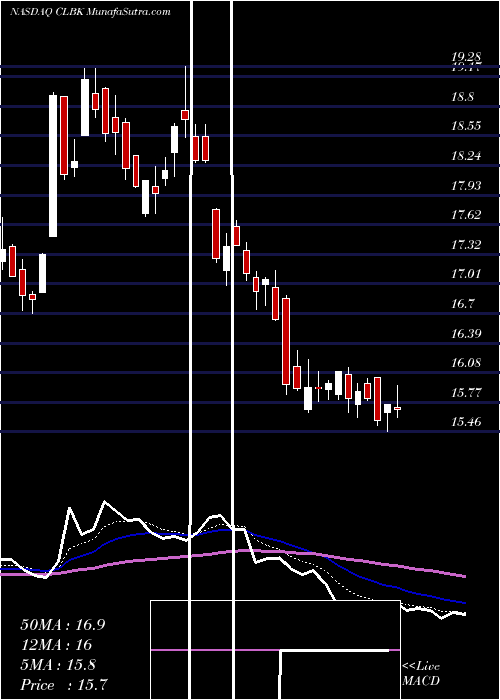Screen dimensions: 500x700
Task: Click the <<Live MACD label
Action: (x=421, y=674)
